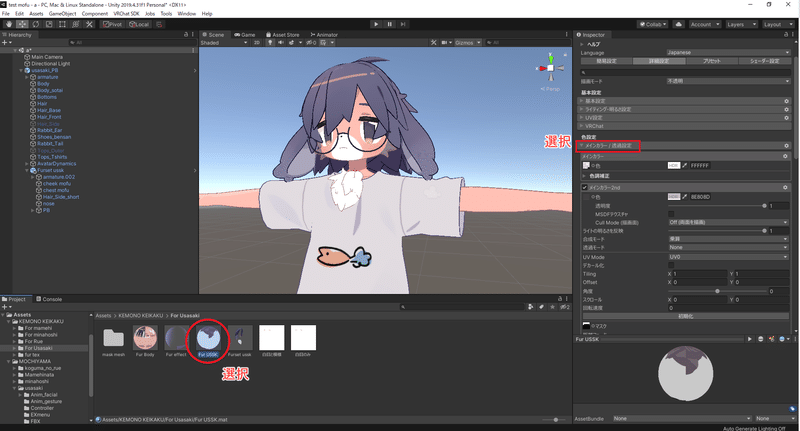Lock the Hierarchy panel
This screenshot has width=800, height=431.
coord(186,35)
